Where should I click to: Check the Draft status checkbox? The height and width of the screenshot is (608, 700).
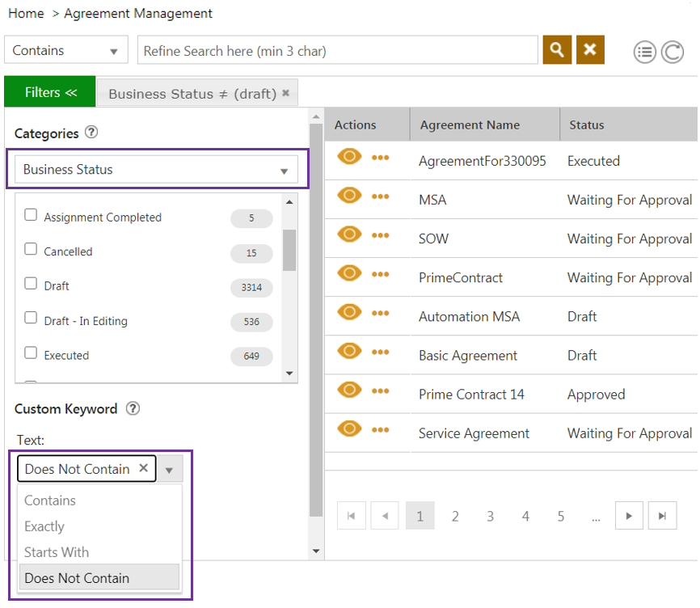pyautogui.click(x=31, y=284)
